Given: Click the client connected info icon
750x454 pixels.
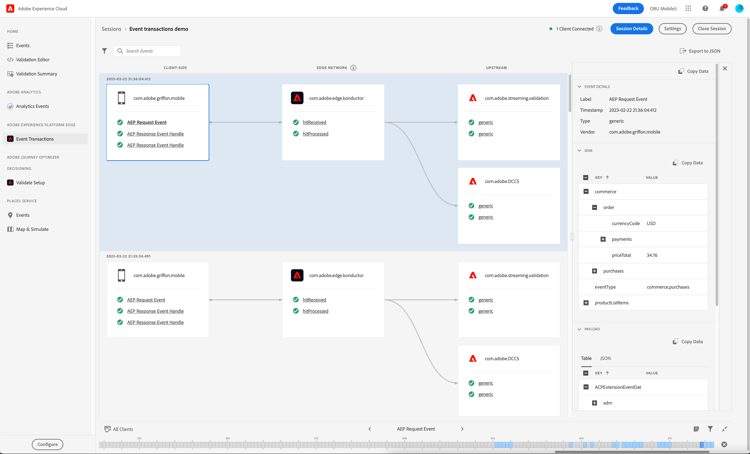Looking at the screenshot, I should click(x=599, y=29).
